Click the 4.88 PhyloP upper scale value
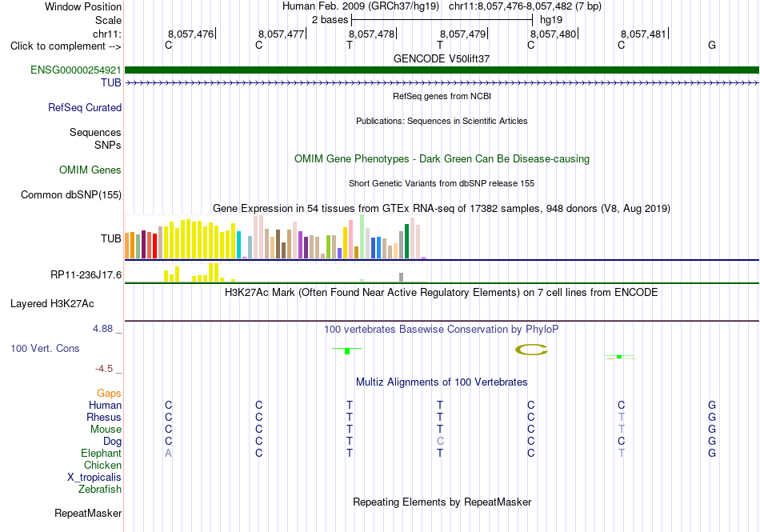This screenshot has height=532, width=760. [x=102, y=329]
